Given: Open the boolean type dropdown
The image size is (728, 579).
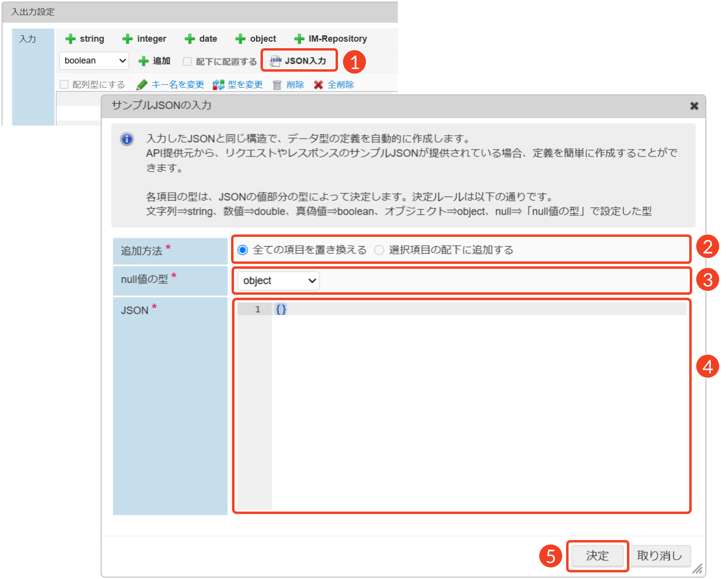Looking at the screenshot, I should (94, 61).
